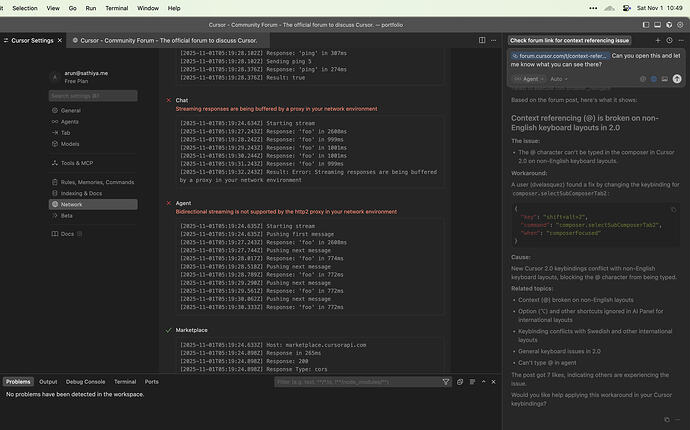Switch to Debug Console tab

pos(86,381)
